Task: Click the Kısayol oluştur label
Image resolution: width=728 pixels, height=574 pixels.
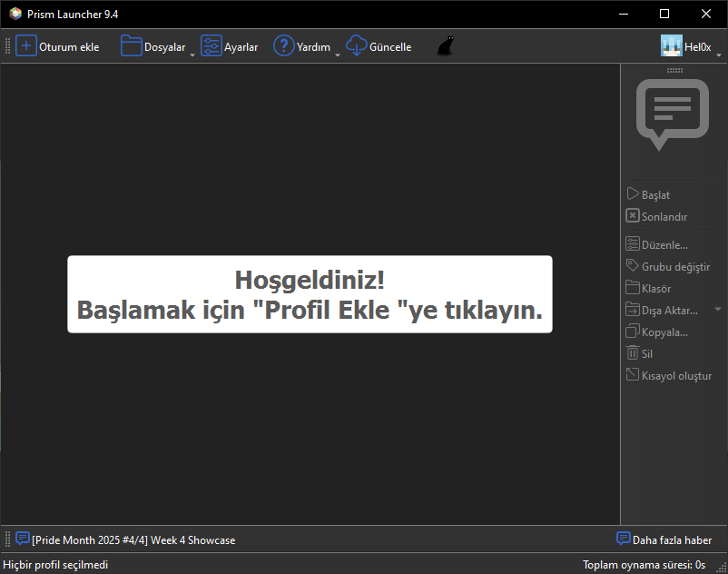Action: pos(676,376)
